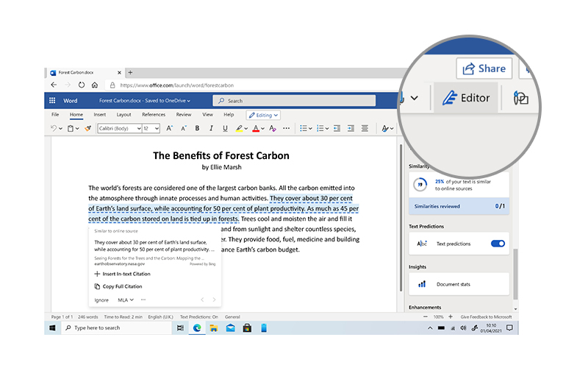The width and height of the screenshot is (588, 368).
Task: Expand the document title save-status dropdown
Action: point(189,101)
